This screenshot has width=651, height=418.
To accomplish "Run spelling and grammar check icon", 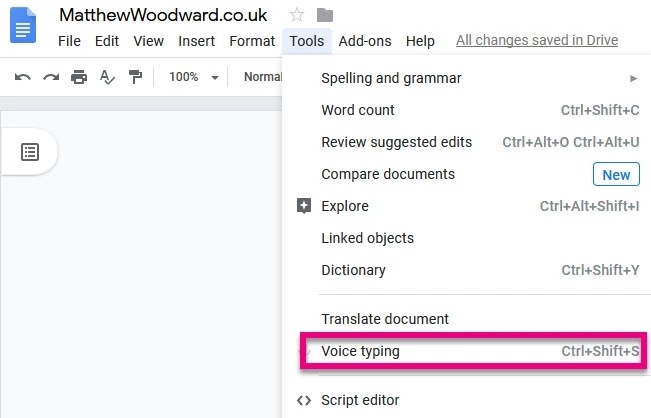I will [x=107, y=77].
